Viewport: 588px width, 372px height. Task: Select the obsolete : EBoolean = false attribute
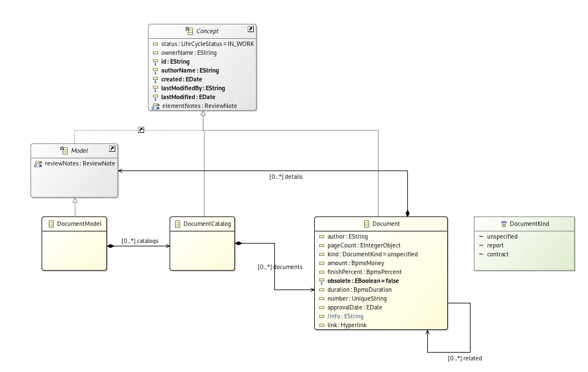coord(359,281)
